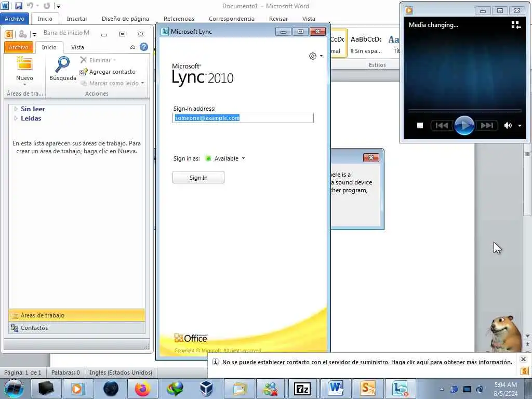The height and width of the screenshot is (399, 532).
Task: Click Stop button in Media Player
Action: coord(420,126)
